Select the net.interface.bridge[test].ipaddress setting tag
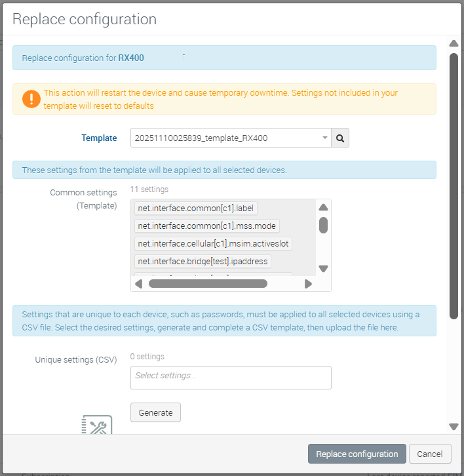This screenshot has width=464, height=476. point(203,262)
